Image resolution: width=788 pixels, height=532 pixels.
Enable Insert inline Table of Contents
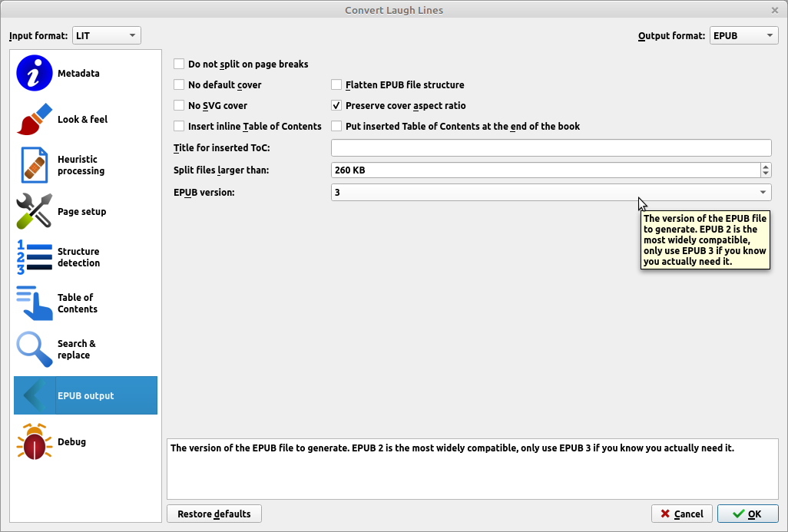(179, 127)
